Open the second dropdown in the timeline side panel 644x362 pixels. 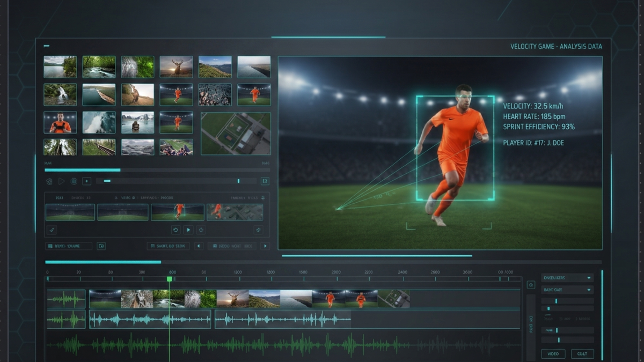[x=567, y=290]
